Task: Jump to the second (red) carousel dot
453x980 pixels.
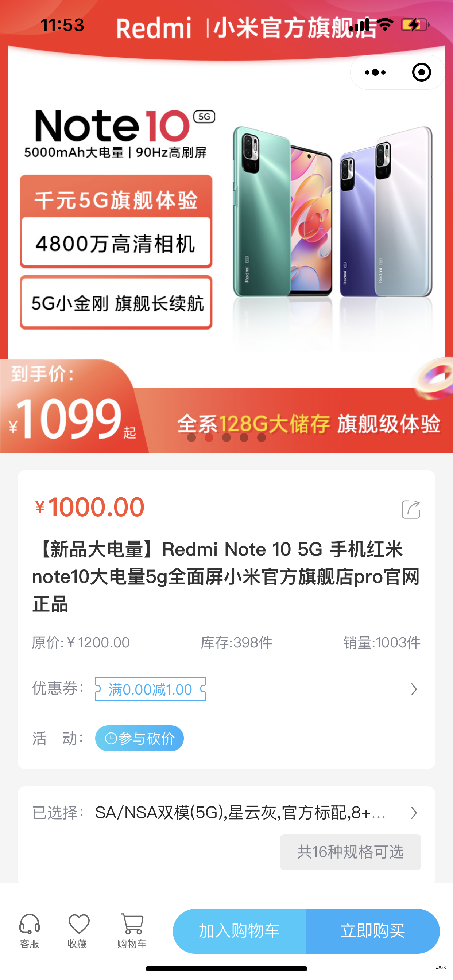Action: point(209,437)
